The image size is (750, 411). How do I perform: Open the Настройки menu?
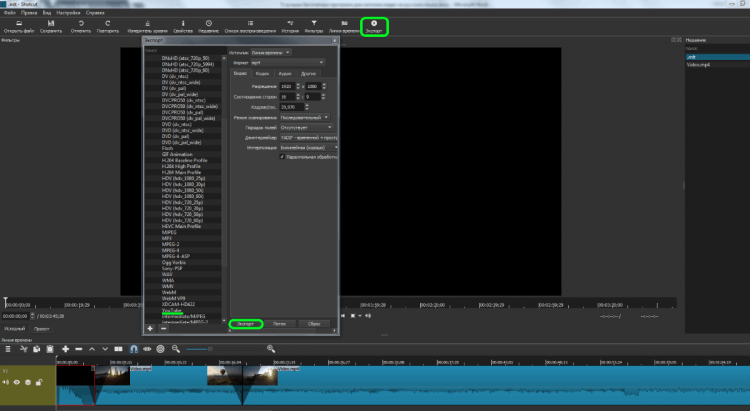coord(68,13)
